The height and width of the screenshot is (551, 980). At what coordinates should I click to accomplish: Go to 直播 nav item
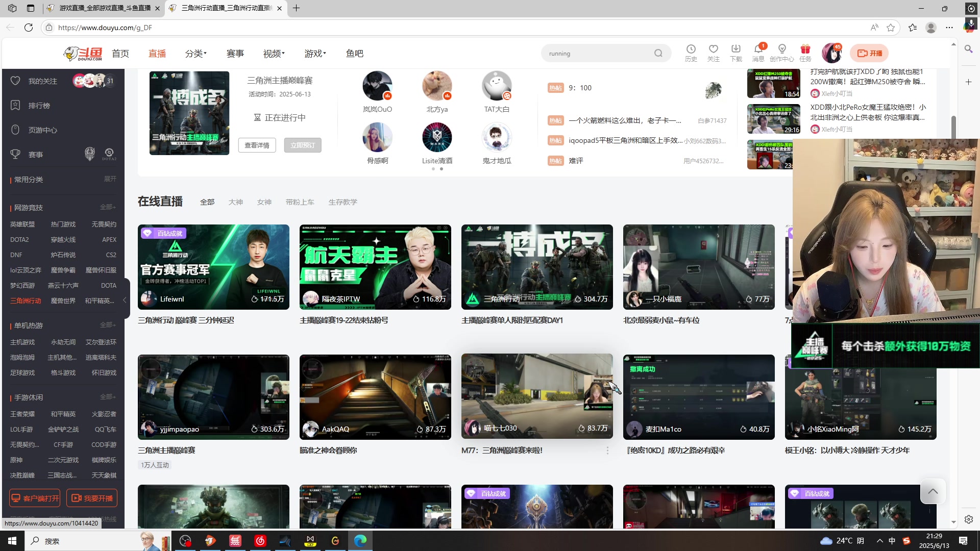click(157, 54)
